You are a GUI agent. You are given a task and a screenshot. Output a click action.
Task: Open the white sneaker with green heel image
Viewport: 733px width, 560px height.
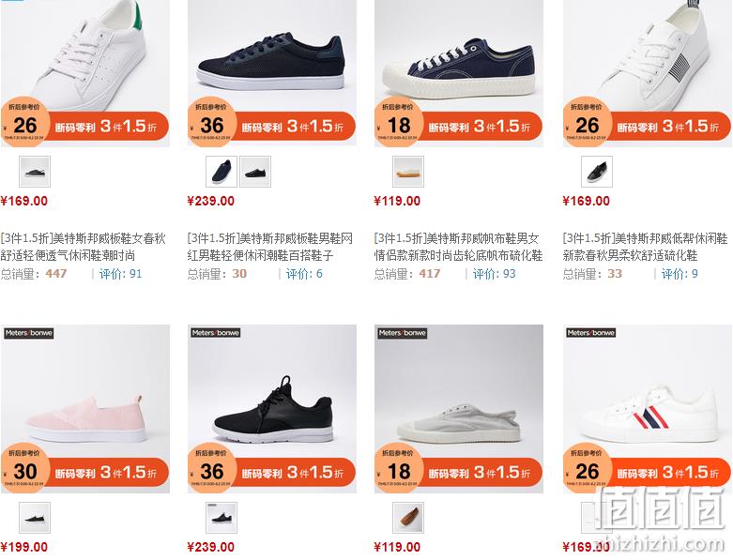pos(85,73)
